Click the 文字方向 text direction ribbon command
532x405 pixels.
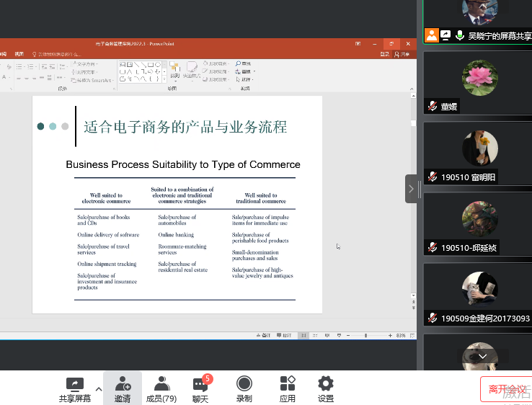pyautogui.click(x=88, y=64)
